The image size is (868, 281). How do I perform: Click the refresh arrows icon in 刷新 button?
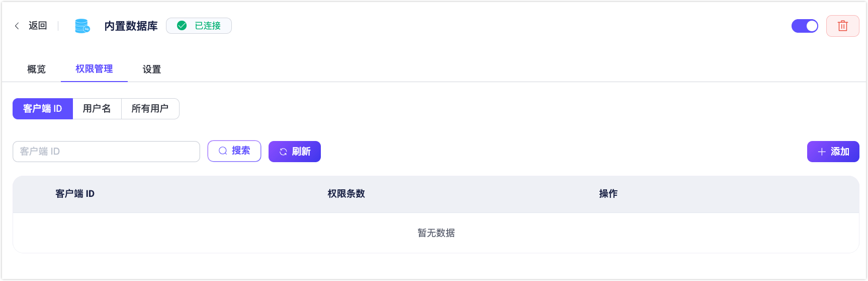pos(283,152)
